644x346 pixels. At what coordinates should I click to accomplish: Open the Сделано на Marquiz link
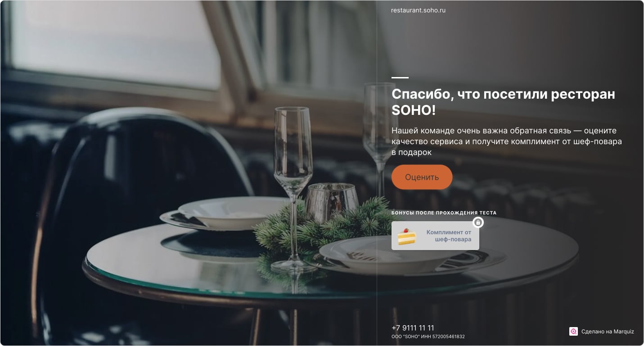coord(608,332)
